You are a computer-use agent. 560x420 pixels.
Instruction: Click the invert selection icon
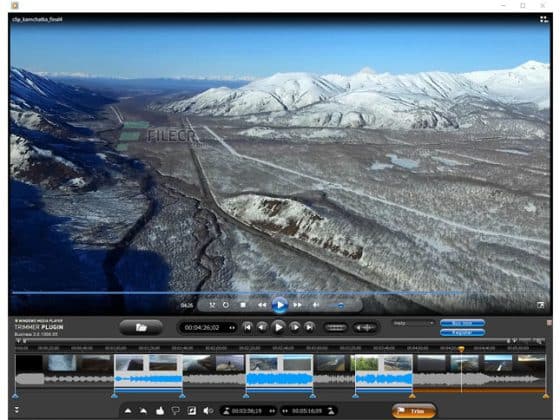[x=192, y=411]
